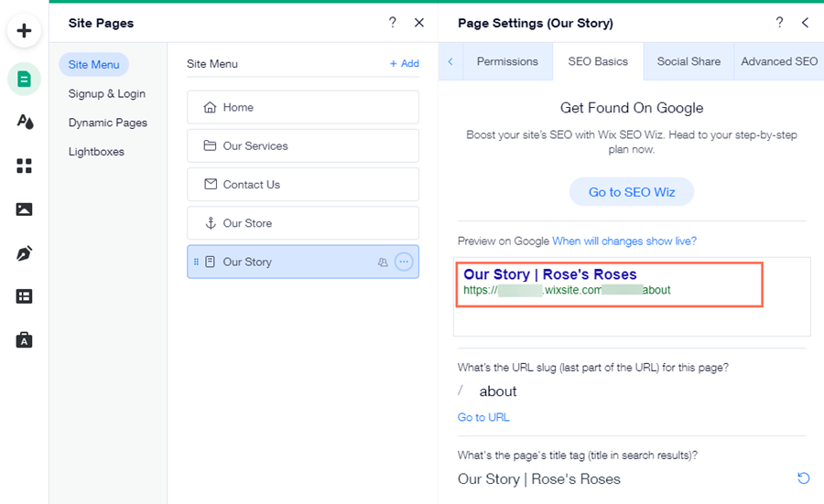Select the Contact Us page row
Image resolution: width=824 pixels, height=504 pixels.
coord(303,184)
